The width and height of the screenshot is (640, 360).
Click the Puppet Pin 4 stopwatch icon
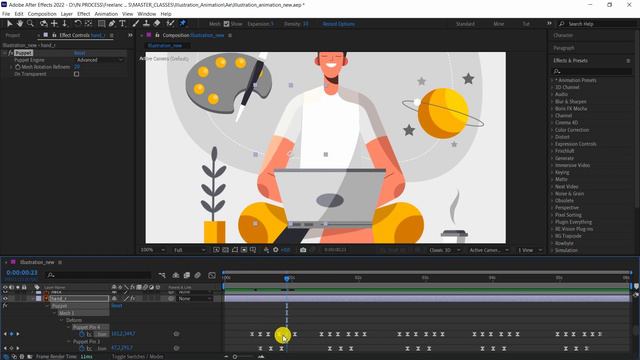[x=82, y=334]
